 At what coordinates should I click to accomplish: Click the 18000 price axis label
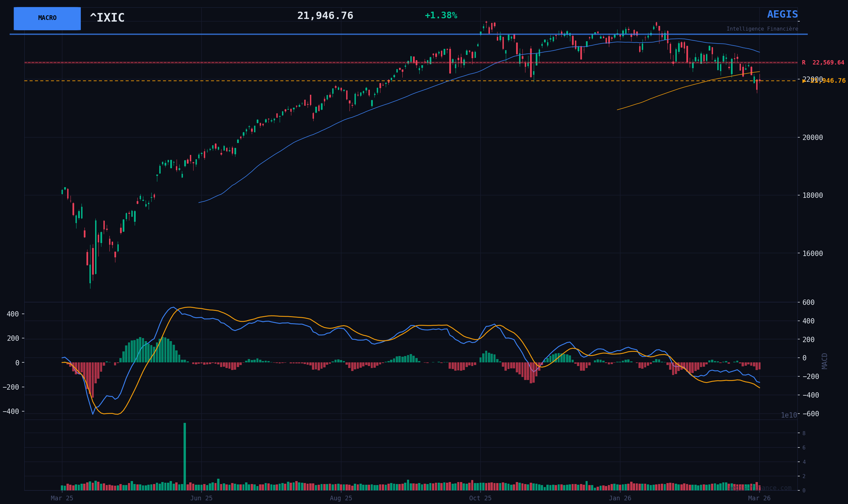[x=813, y=195]
